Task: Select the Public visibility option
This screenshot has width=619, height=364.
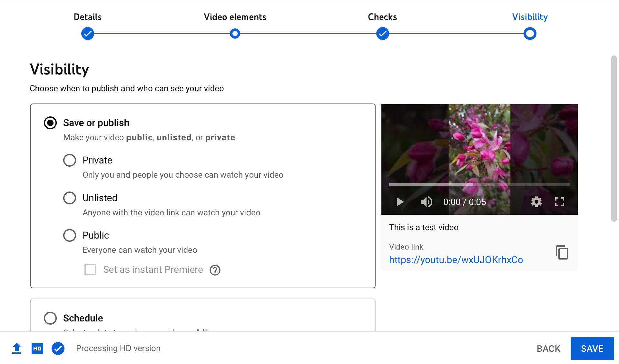Action: [x=70, y=235]
